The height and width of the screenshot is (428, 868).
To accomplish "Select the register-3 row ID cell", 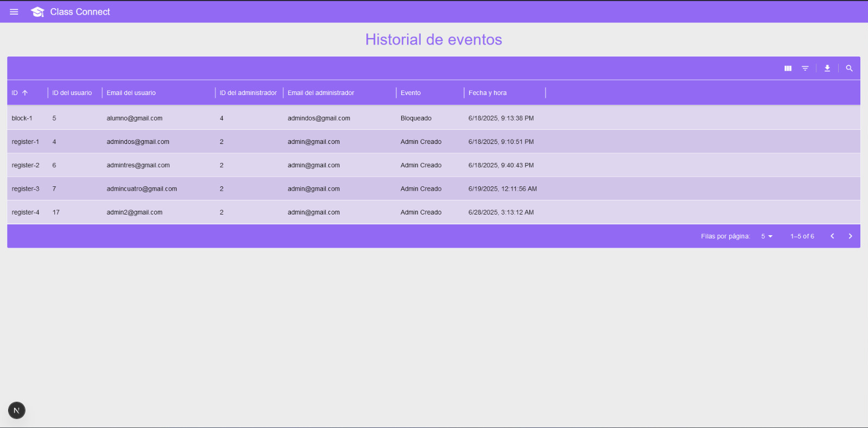I will click(x=26, y=189).
